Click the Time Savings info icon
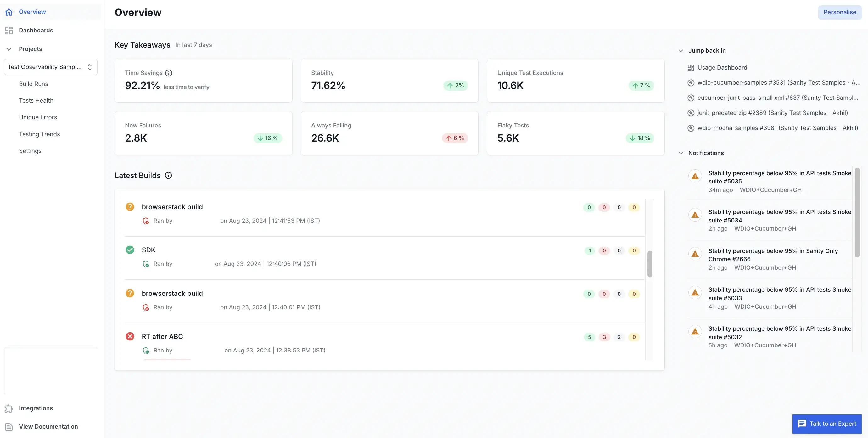Viewport: 868px width, 438px height. 169,73
